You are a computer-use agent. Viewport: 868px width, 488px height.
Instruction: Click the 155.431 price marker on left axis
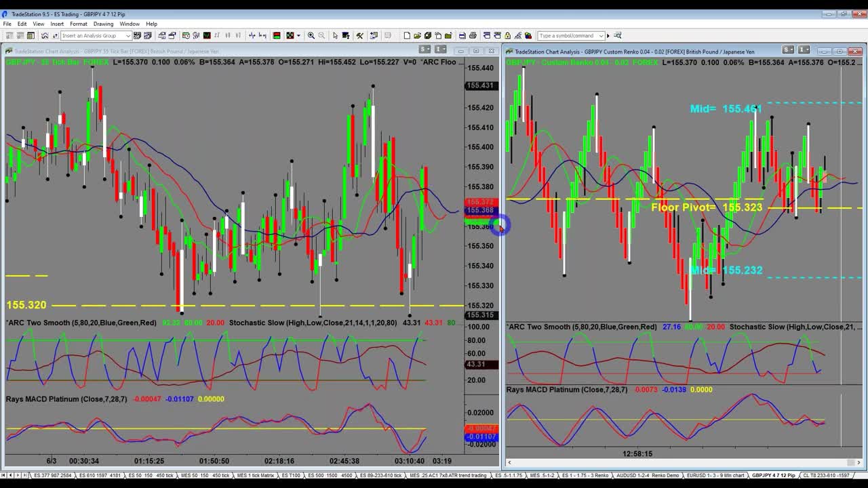pos(480,85)
